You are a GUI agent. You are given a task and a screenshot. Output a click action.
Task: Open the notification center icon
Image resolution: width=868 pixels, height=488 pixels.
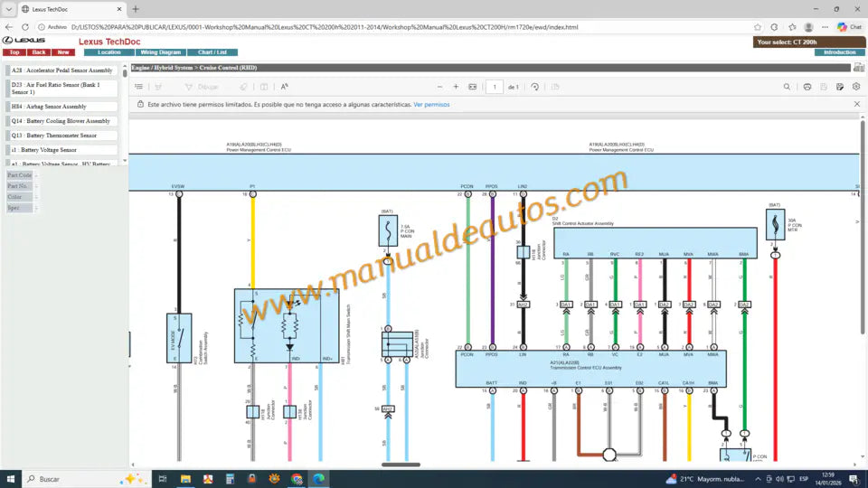854,479
